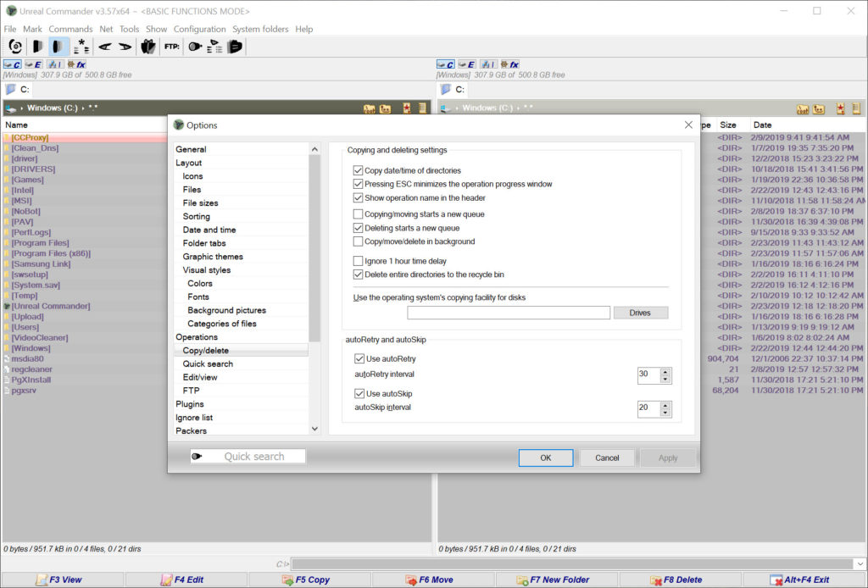Image resolution: width=868 pixels, height=588 pixels.
Task: Toggle Pressing ESC minimizes progress window checkbox
Action: point(358,184)
